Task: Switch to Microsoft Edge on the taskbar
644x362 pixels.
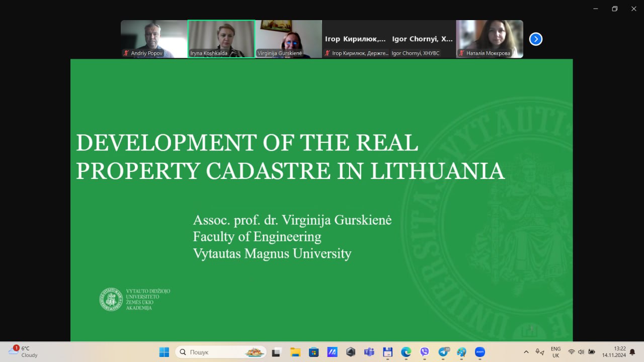Action: (406, 352)
